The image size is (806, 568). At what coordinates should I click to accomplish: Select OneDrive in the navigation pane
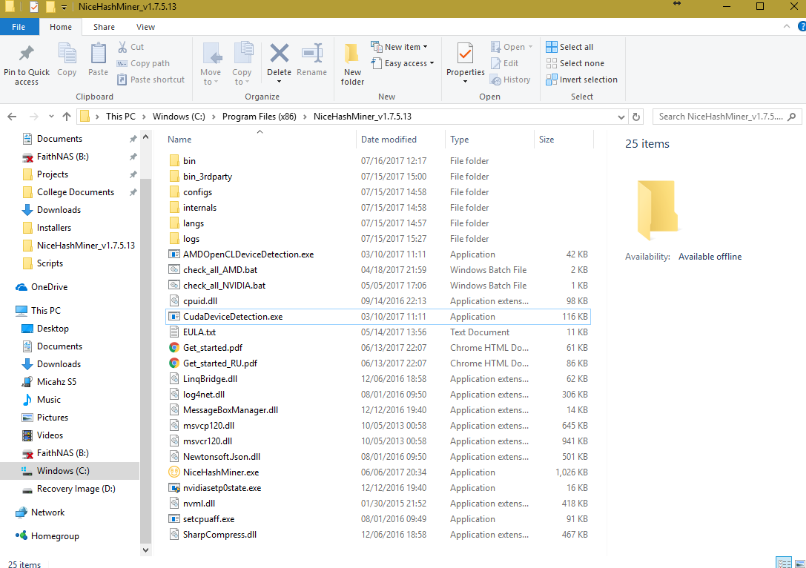(49, 287)
